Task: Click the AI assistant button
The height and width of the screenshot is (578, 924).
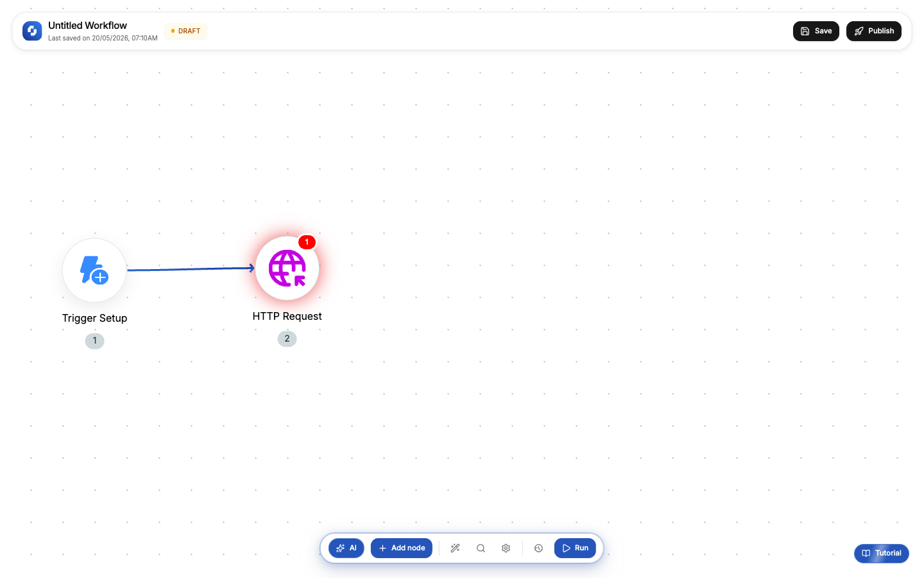Action: coord(346,548)
